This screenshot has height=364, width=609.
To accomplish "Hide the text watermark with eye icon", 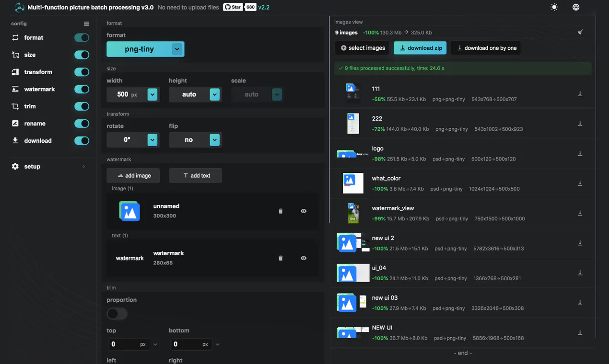I will (x=304, y=258).
